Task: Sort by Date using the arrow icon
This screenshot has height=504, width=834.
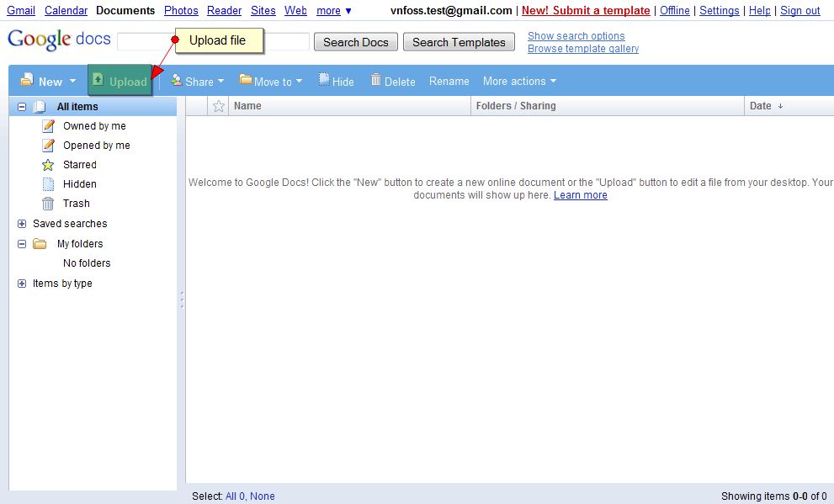Action: coord(780,106)
